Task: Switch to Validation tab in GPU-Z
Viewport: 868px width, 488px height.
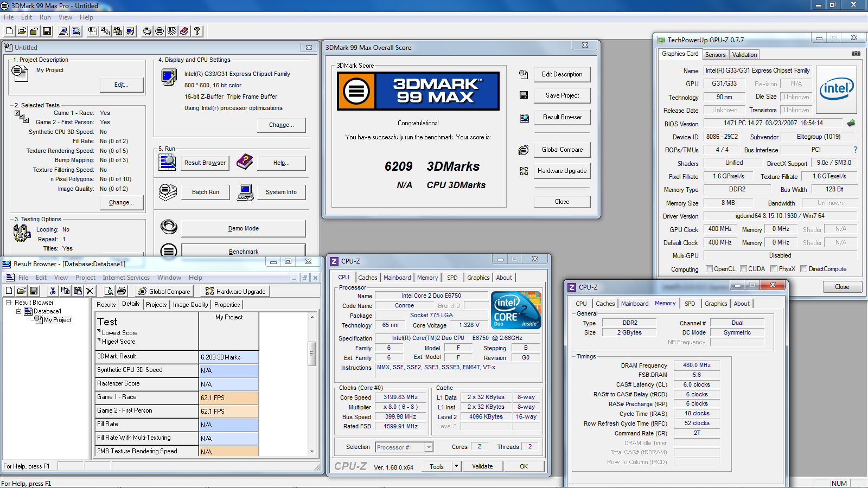Action: [744, 55]
